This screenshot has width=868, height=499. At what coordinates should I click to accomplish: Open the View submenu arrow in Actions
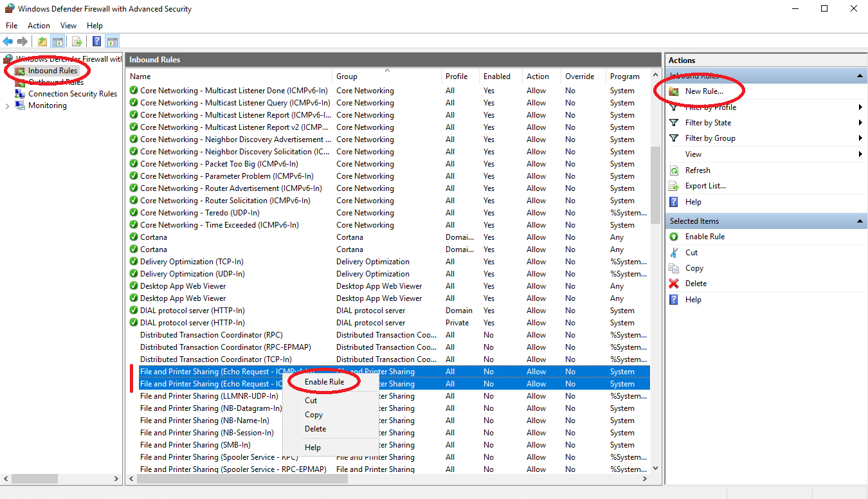(x=860, y=154)
